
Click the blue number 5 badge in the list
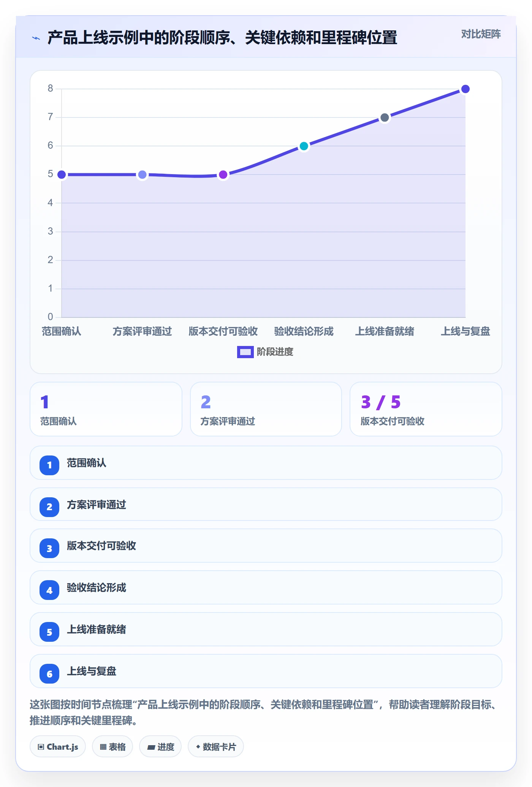coord(49,632)
